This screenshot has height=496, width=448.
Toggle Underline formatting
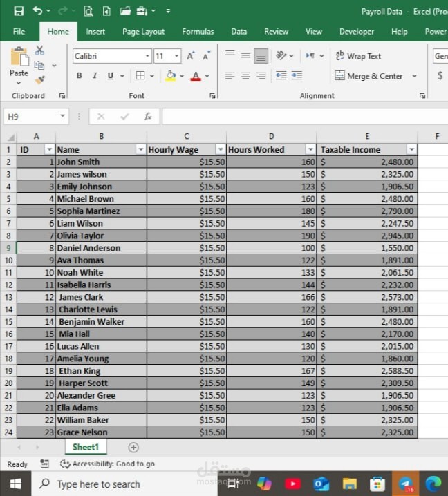[x=110, y=75]
